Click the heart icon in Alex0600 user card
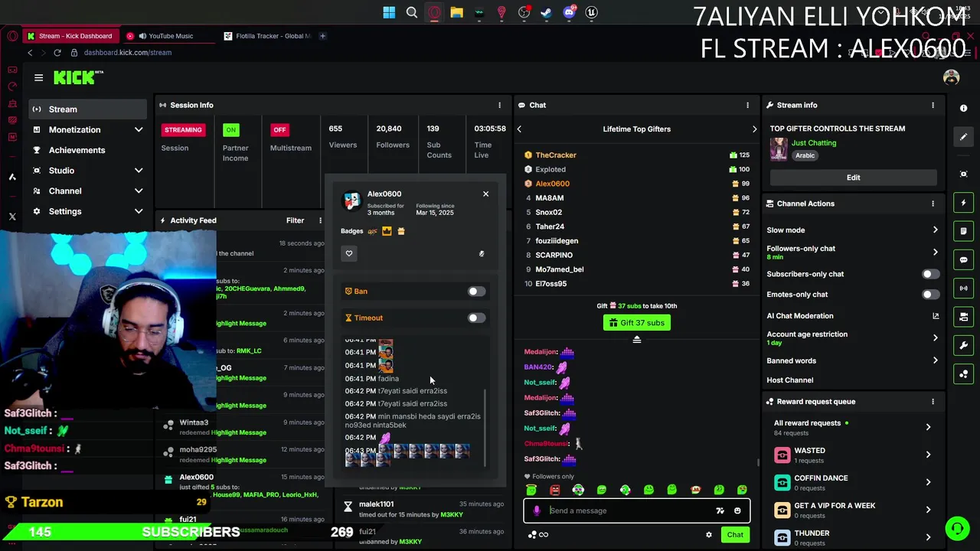The image size is (980, 551). 349,253
